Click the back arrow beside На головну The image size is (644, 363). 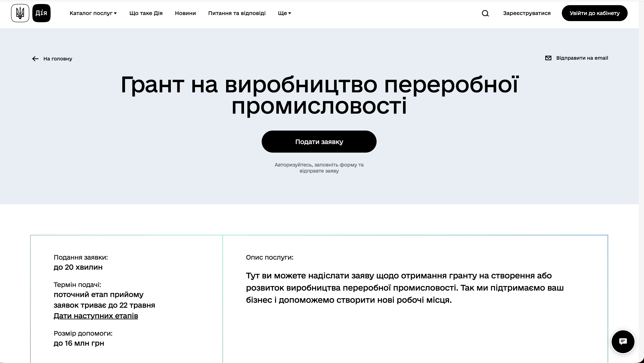coord(35,59)
